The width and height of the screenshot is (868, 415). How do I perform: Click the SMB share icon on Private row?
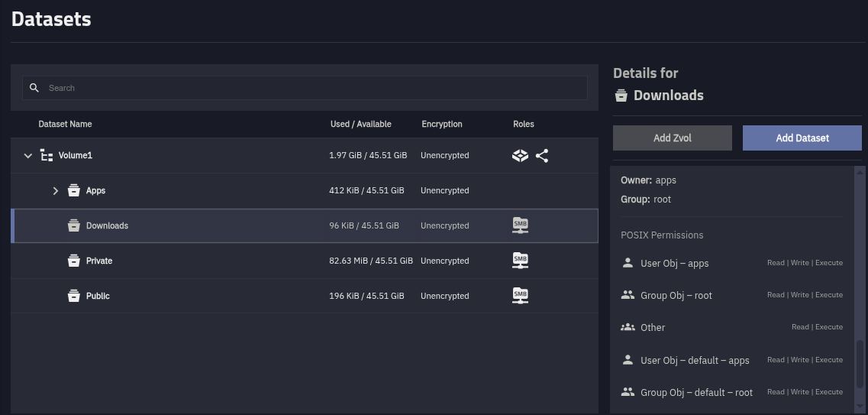520,261
